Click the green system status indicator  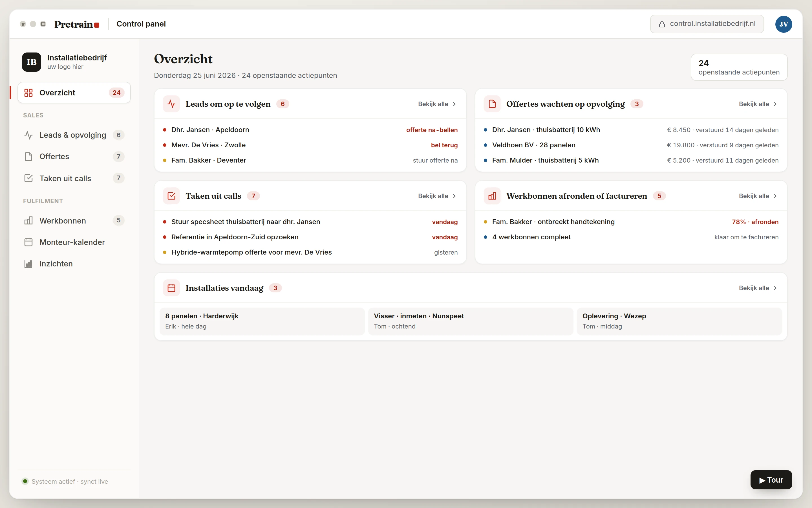point(25,481)
